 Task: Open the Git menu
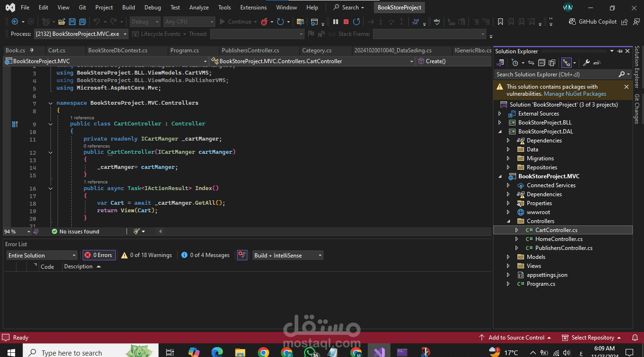click(x=83, y=8)
